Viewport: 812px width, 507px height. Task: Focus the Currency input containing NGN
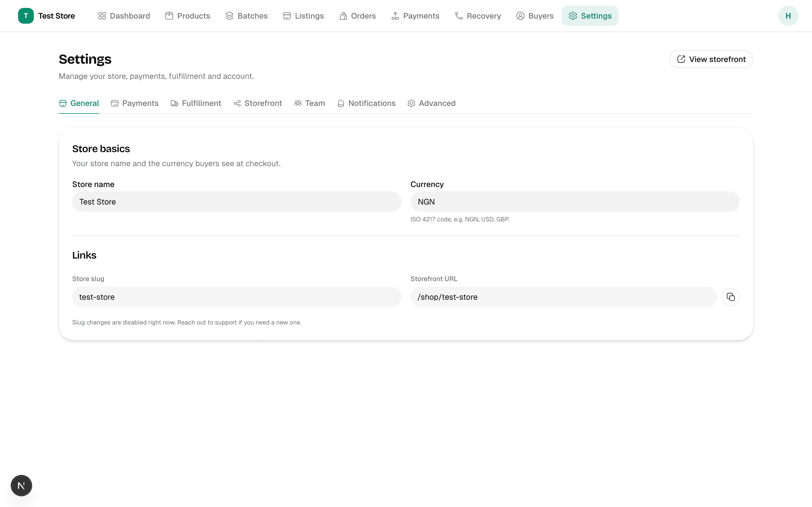(x=575, y=202)
